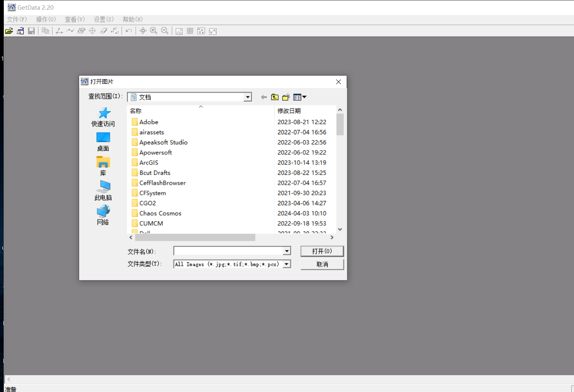Open the 库 libraries shortcut
Viewport: 574px width, 392px height.
click(103, 167)
